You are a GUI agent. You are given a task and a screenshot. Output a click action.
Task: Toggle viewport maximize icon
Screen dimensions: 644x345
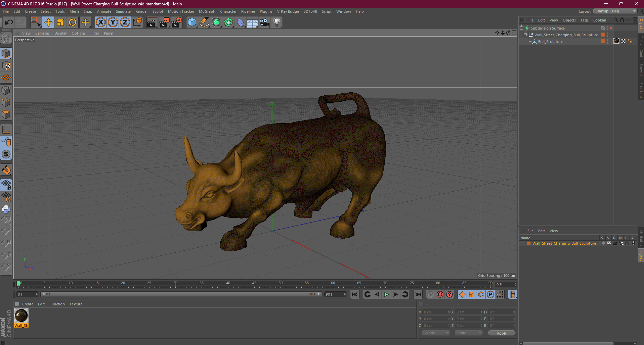click(514, 33)
